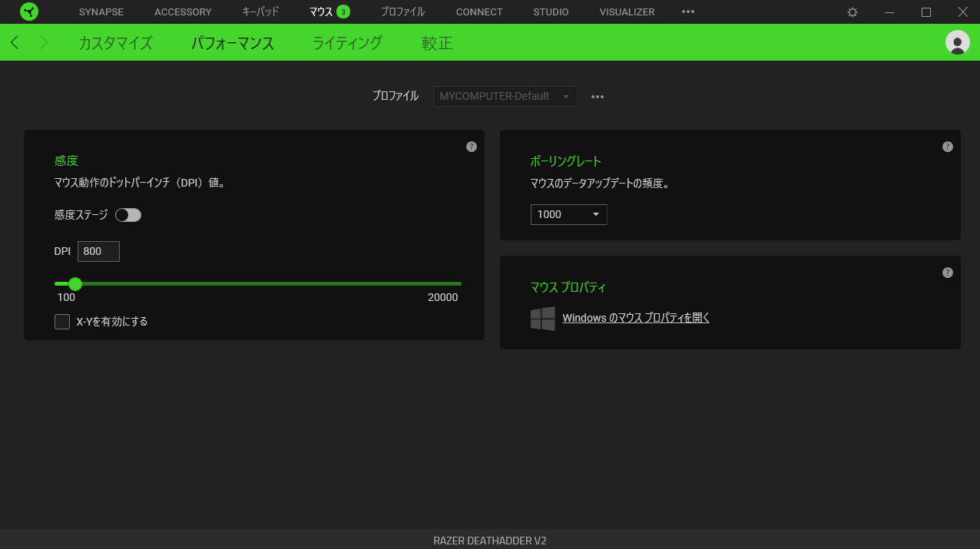Click the DPI slider handle
This screenshot has width=980, height=549.
click(75, 284)
